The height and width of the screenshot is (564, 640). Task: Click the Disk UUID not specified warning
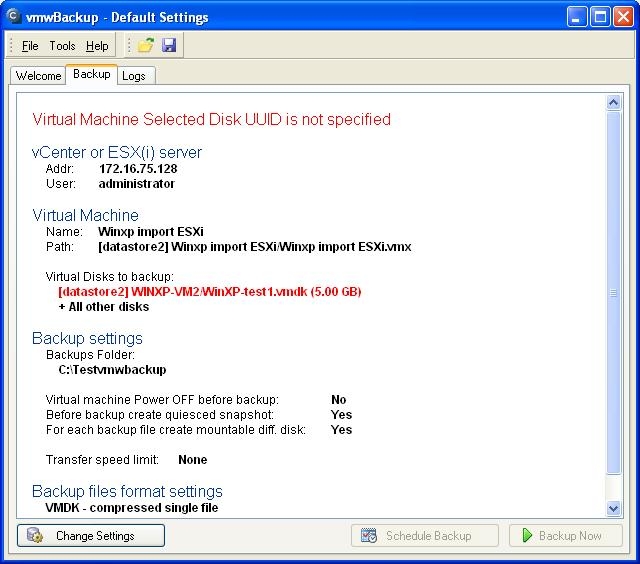point(211,119)
